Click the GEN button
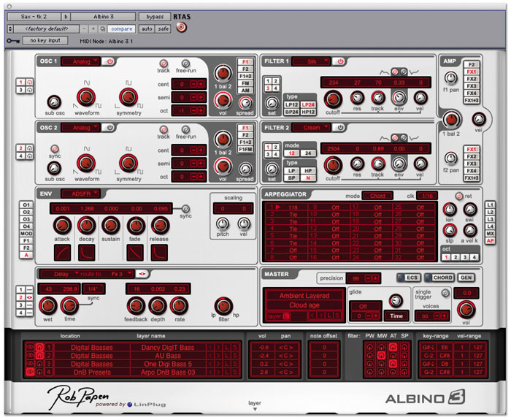 pyautogui.click(x=466, y=278)
